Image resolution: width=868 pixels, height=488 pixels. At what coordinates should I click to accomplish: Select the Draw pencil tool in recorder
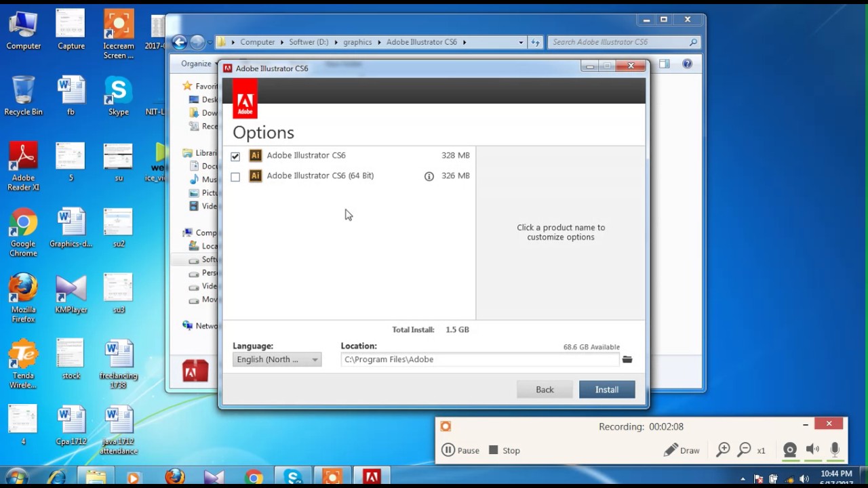pos(682,450)
